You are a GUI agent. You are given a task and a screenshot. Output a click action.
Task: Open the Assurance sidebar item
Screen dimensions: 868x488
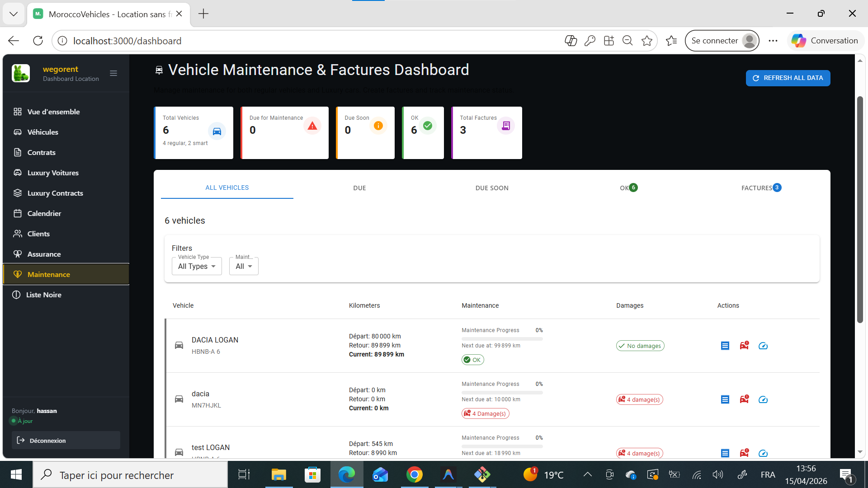click(44, 254)
